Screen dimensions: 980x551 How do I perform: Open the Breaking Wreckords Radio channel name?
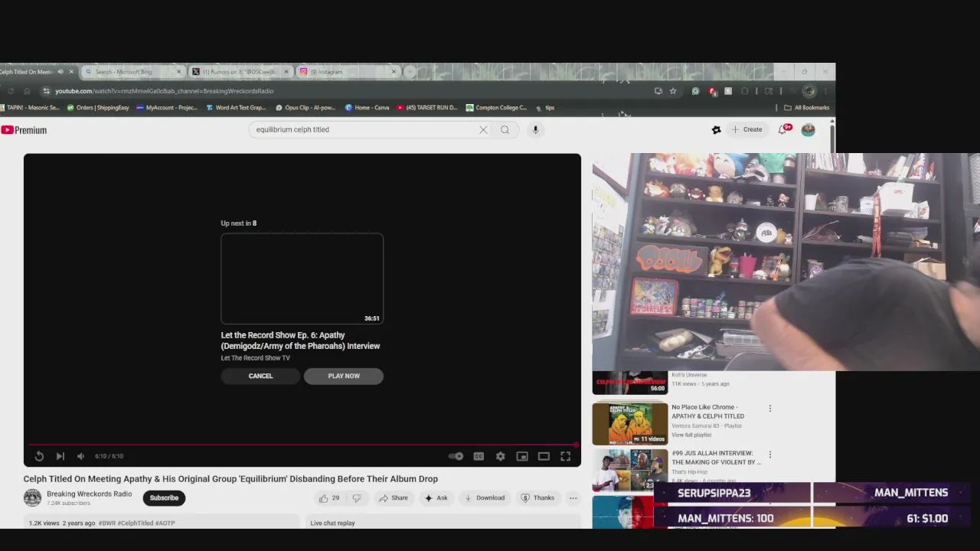pyautogui.click(x=89, y=494)
